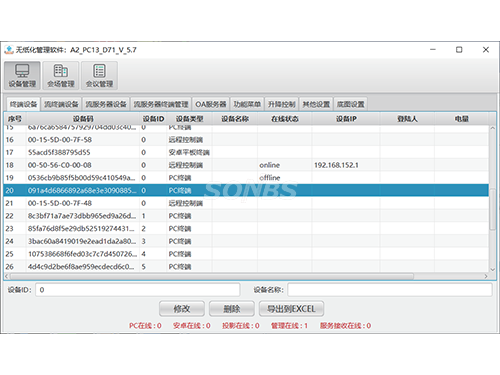The width and height of the screenshot is (500, 375).
Task: Close the 无纸化管理软件 window
Action: pyautogui.click(x=486, y=50)
